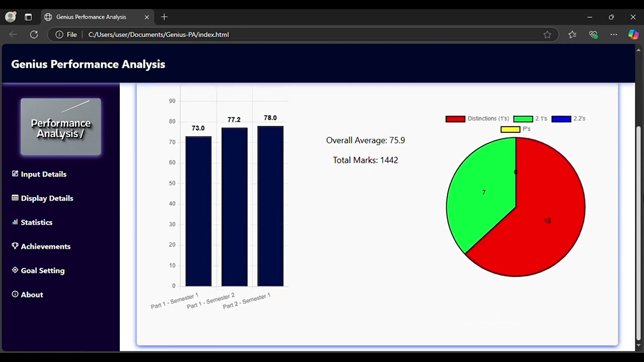Click the Part 1 - Semester 2 bar
The width and height of the screenshot is (644, 362).
click(234, 207)
